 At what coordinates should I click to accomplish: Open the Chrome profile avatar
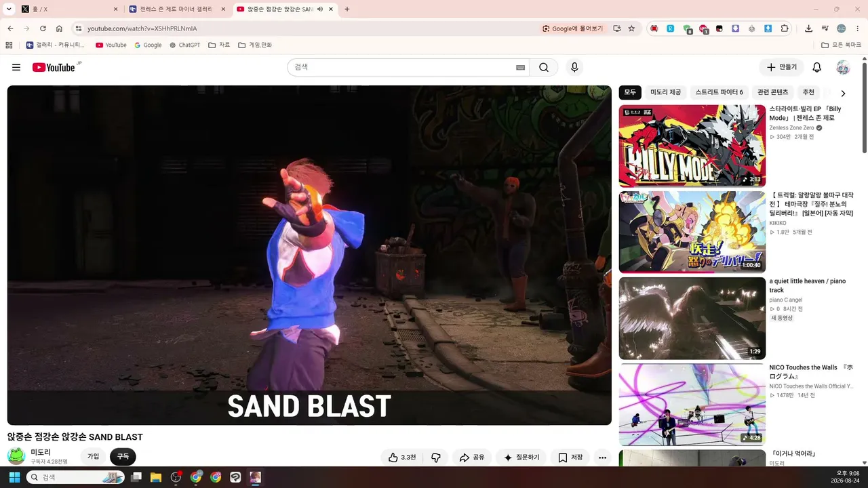coord(842,28)
